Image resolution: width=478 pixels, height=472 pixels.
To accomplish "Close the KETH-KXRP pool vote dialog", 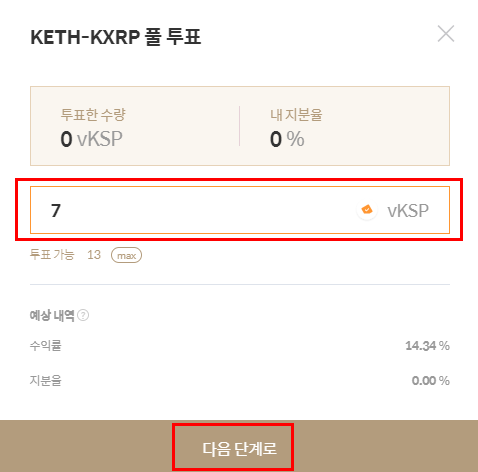I will tap(446, 34).
